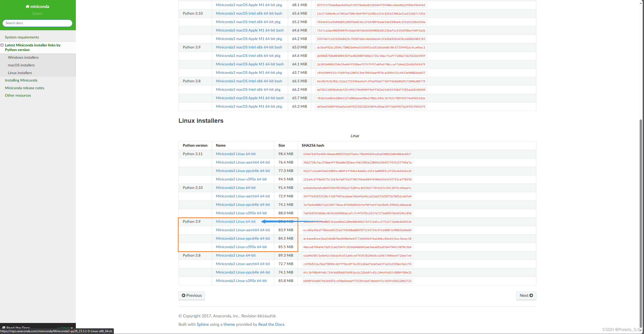
Task: Click the Linux installers section heading
Action: pyautogui.click(x=201, y=121)
